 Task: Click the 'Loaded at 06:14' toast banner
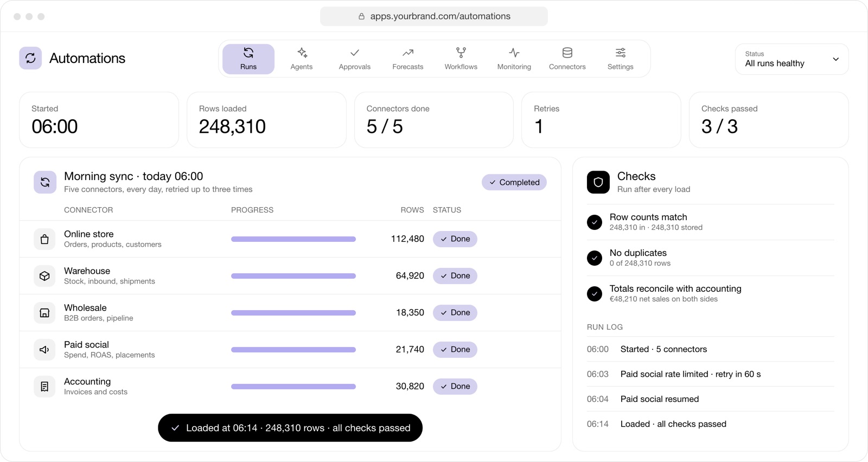pos(290,428)
